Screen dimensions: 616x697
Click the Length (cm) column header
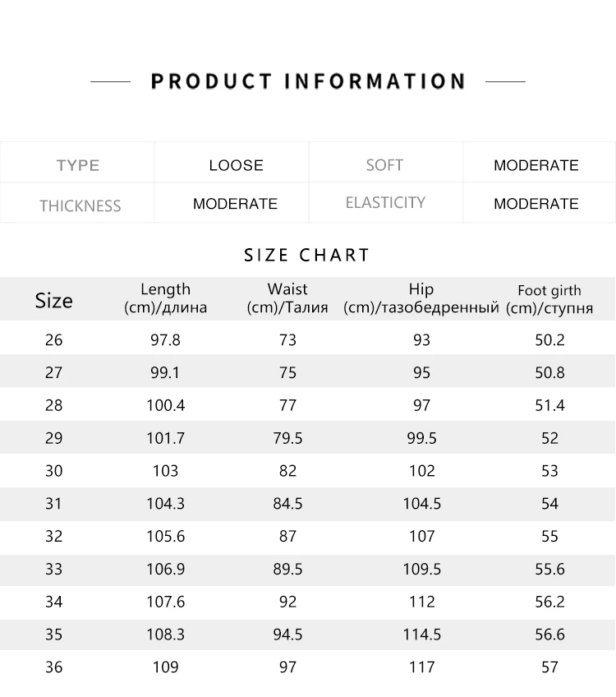tap(165, 298)
